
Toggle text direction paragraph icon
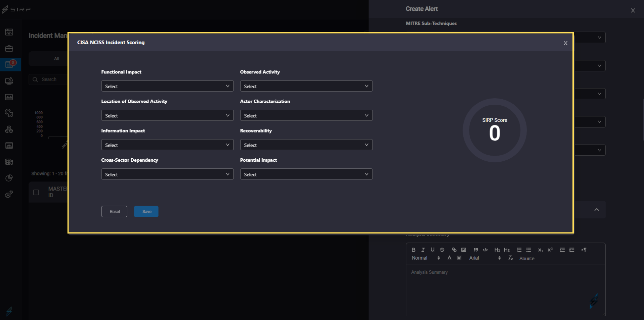[x=584, y=250]
